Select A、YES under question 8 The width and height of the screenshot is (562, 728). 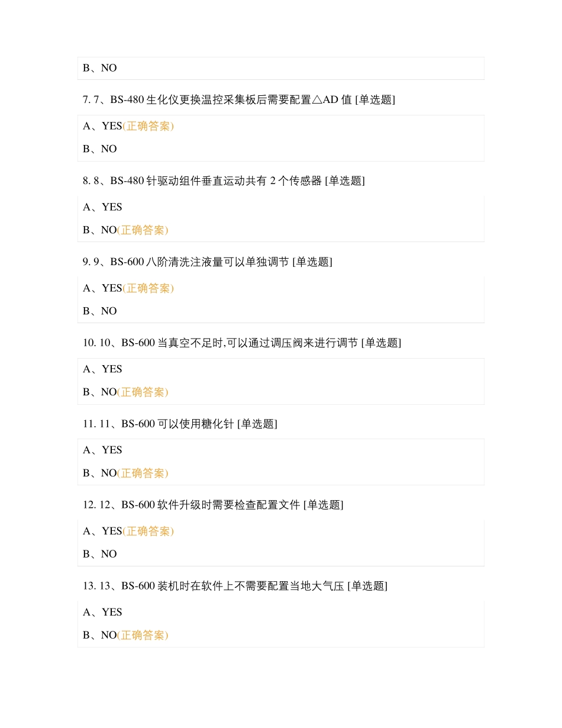click(102, 207)
